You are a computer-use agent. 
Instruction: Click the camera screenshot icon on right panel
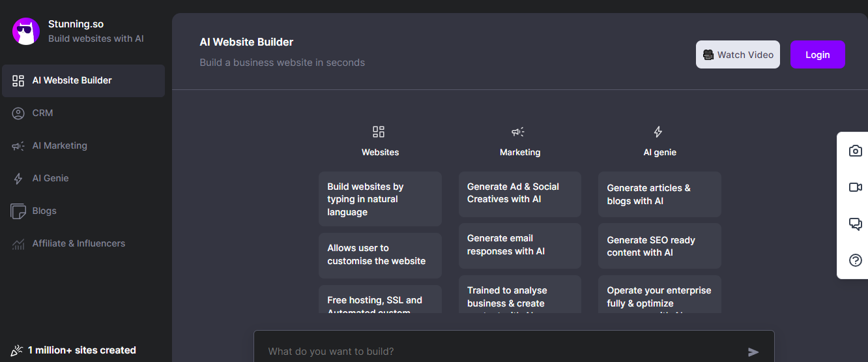tap(856, 151)
